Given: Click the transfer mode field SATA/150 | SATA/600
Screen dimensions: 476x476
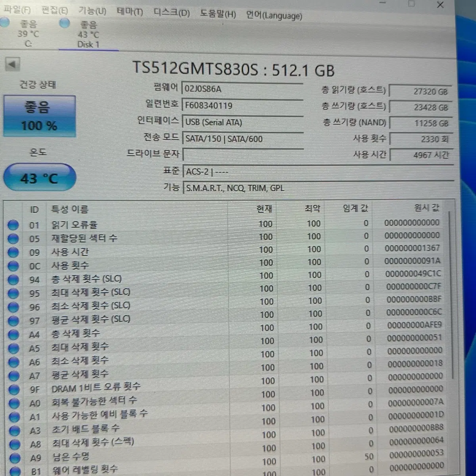Looking at the screenshot, I should click(x=243, y=138).
